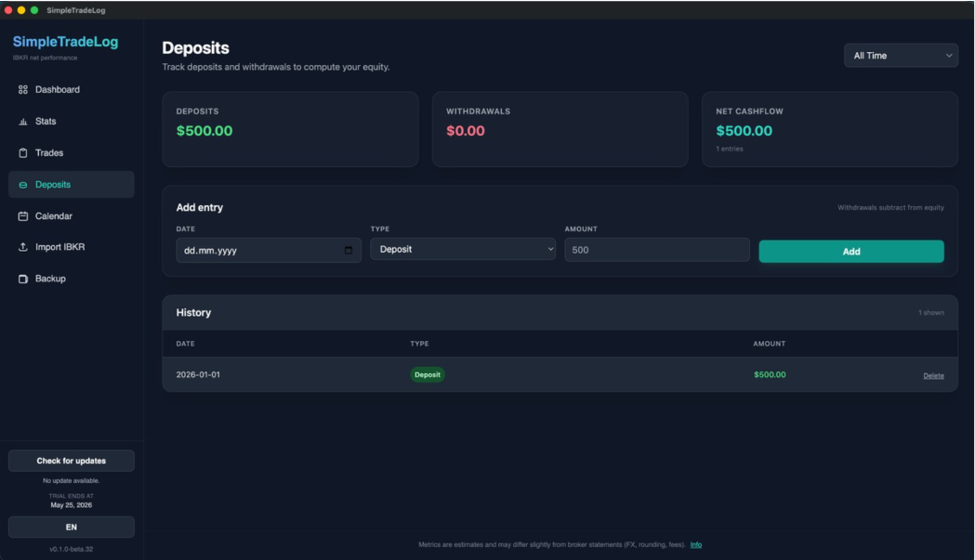975x560 pixels.
Task: Click the Dashboard grid icon
Action: 23,89
